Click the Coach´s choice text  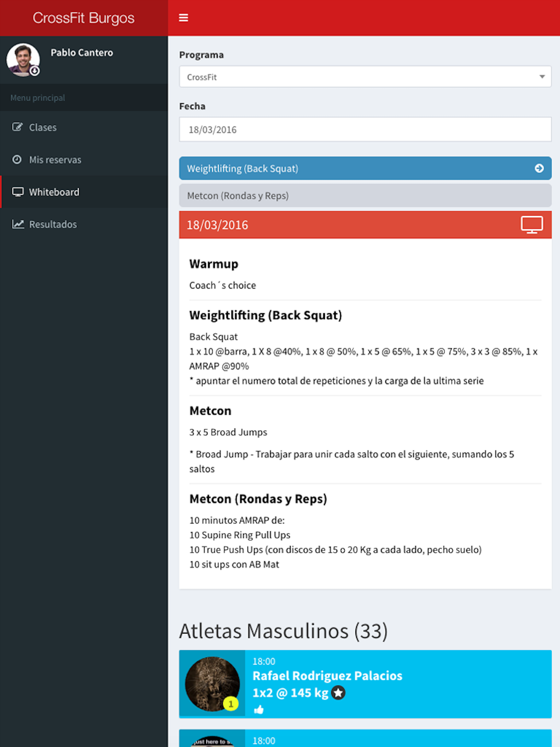223,285
